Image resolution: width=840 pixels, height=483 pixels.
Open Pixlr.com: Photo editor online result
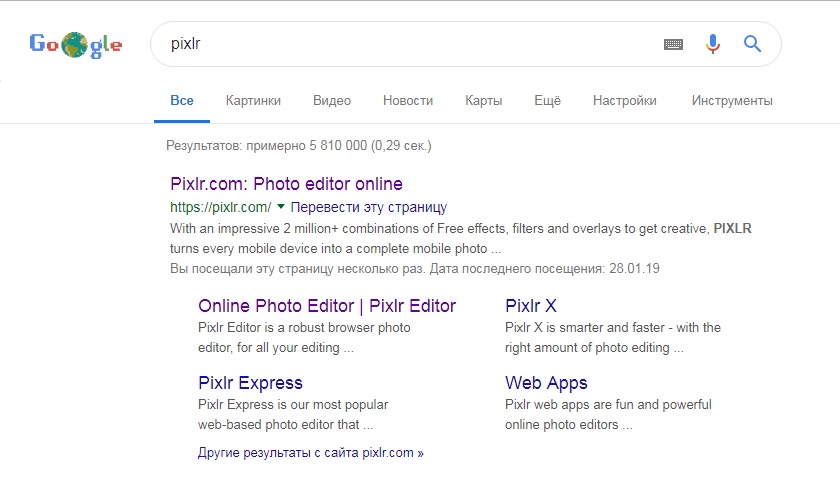tap(286, 184)
